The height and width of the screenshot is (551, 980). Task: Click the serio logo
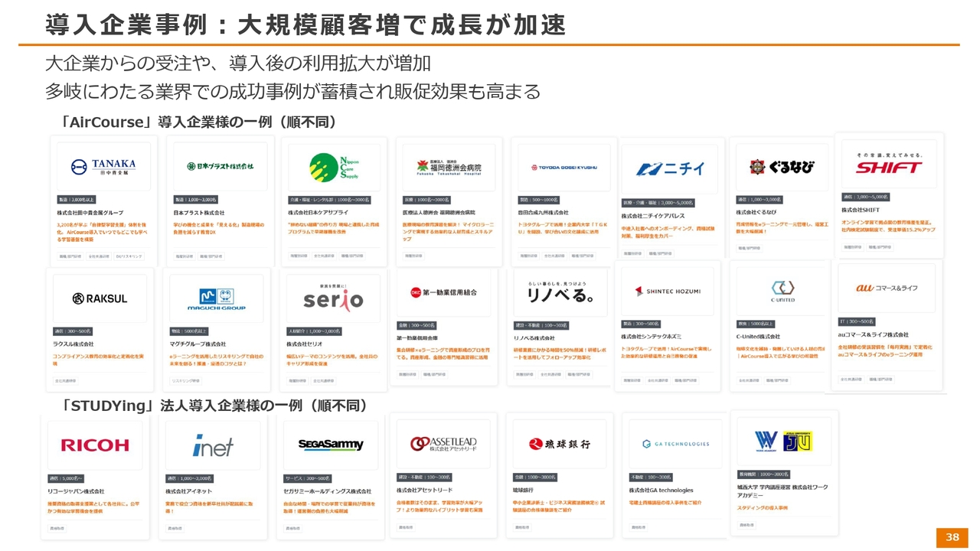pyautogui.click(x=333, y=297)
